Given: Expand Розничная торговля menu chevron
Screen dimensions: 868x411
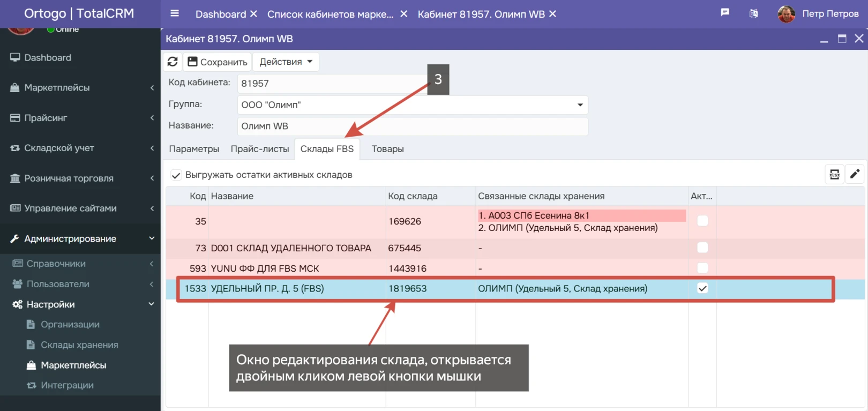Looking at the screenshot, I should coord(152,178).
